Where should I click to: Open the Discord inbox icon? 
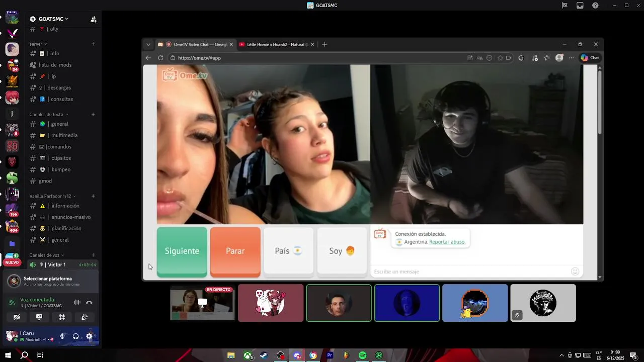pyautogui.click(x=580, y=6)
